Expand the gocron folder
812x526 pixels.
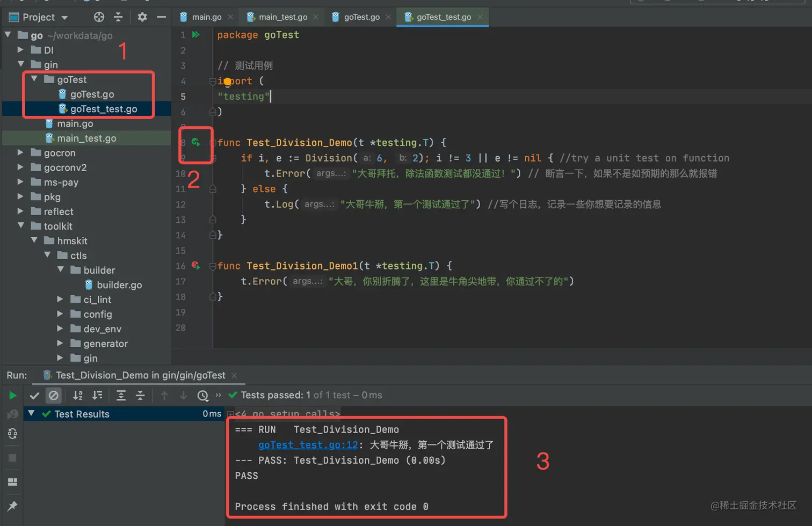coord(21,153)
